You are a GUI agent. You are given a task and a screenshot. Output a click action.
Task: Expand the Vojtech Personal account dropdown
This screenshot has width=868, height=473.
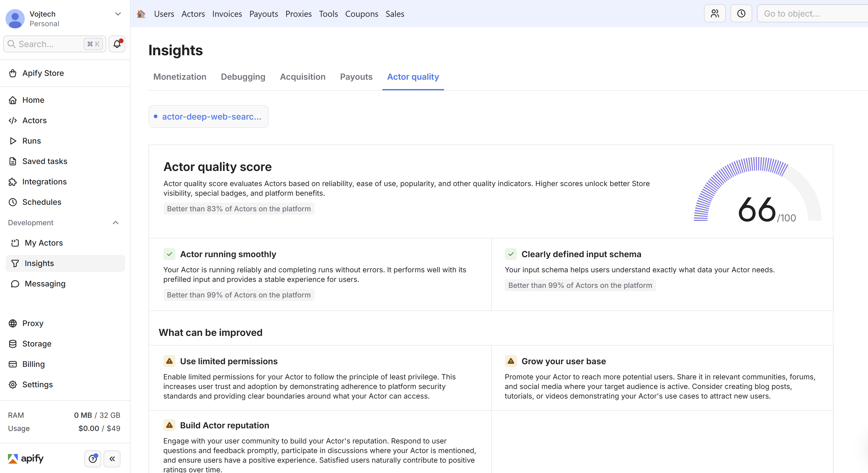point(118,14)
